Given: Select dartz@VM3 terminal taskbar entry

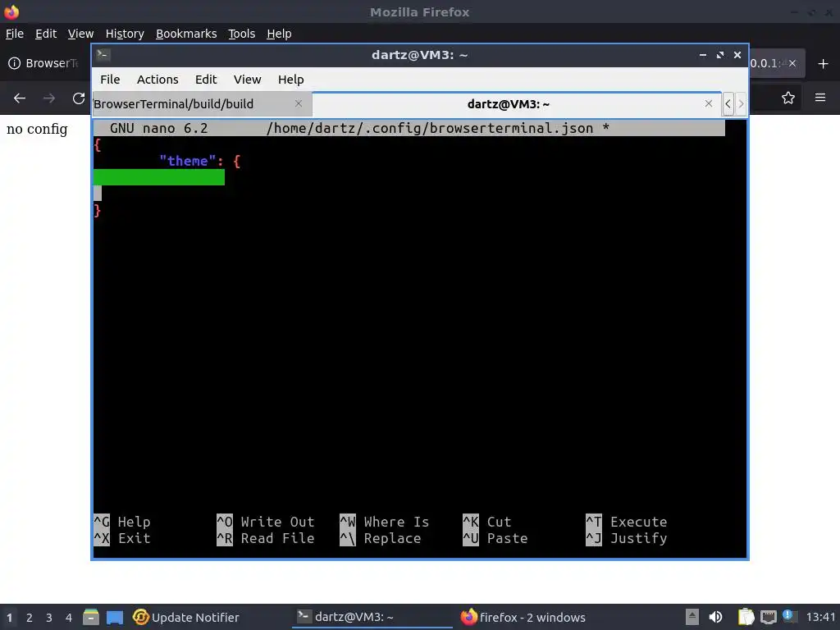Looking at the screenshot, I should point(372,617).
